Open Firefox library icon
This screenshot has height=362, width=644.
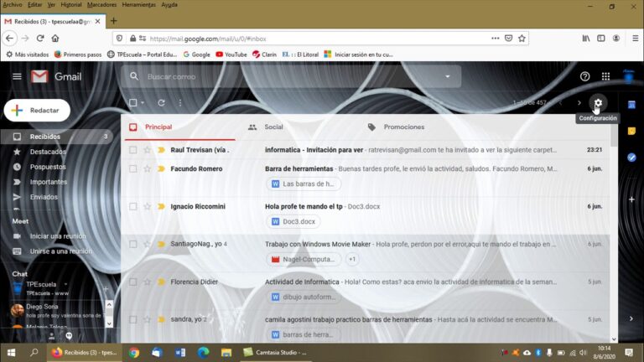[586, 39]
